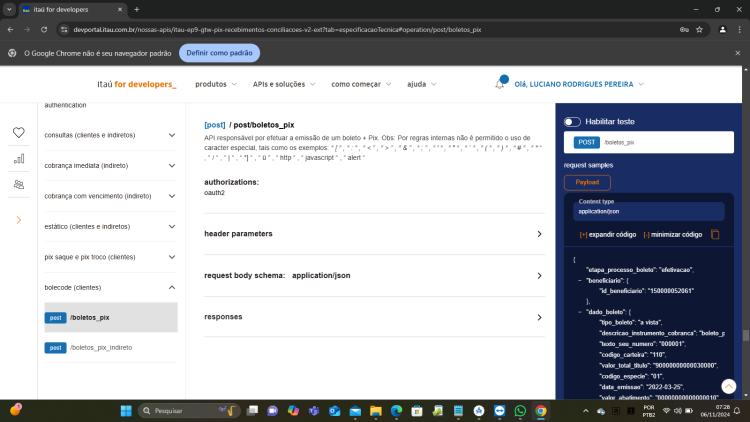Click the Windows taskbar Pesquisar search box
Image resolution: width=750 pixels, height=422 pixels.
[x=189, y=411]
